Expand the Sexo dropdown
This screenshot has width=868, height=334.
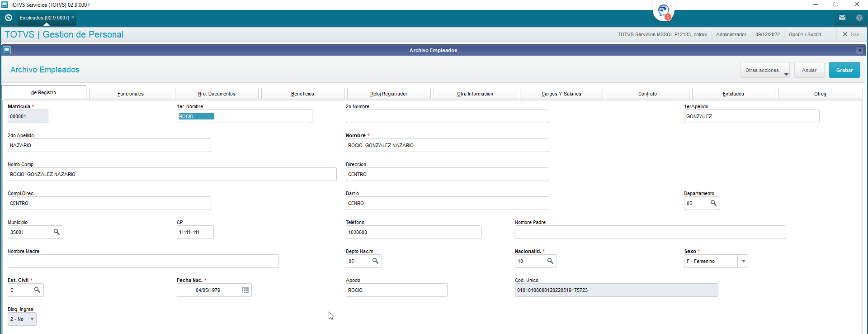point(743,261)
